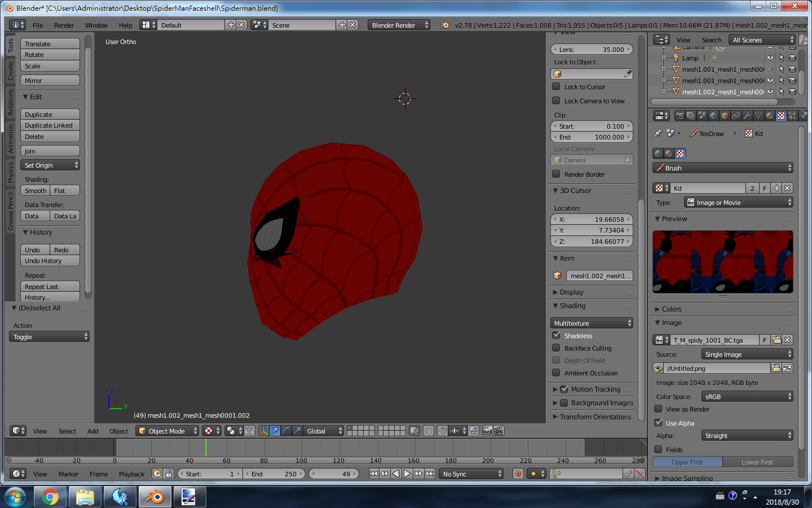Open the Constraints properties chain icon
Image resolution: width=812 pixels, height=508 pixels.
pyautogui.click(x=736, y=116)
